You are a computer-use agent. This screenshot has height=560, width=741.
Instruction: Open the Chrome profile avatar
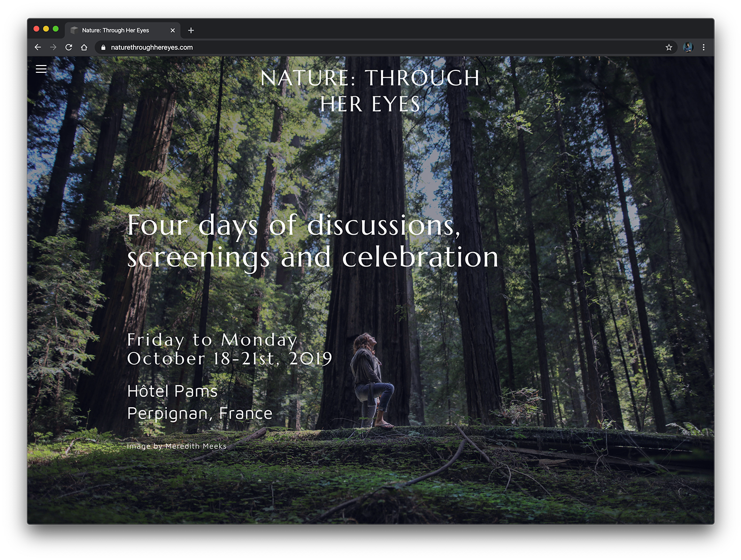pyautogui.click(x=688, y=47)
